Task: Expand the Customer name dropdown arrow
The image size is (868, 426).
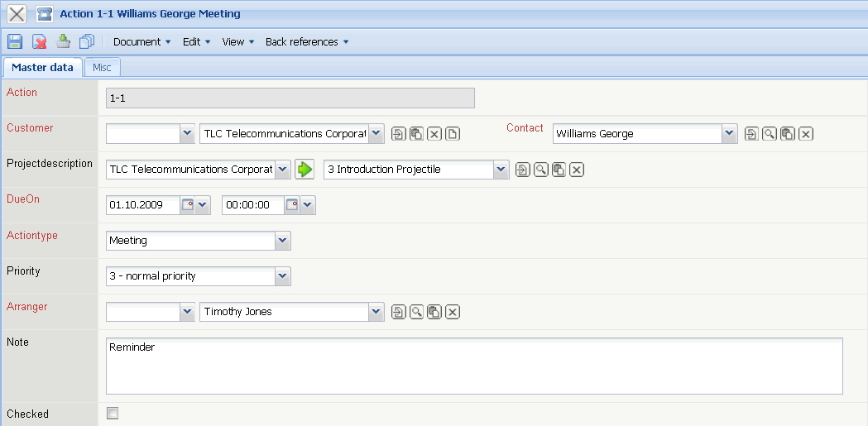Action: click(x=376, y=133)
